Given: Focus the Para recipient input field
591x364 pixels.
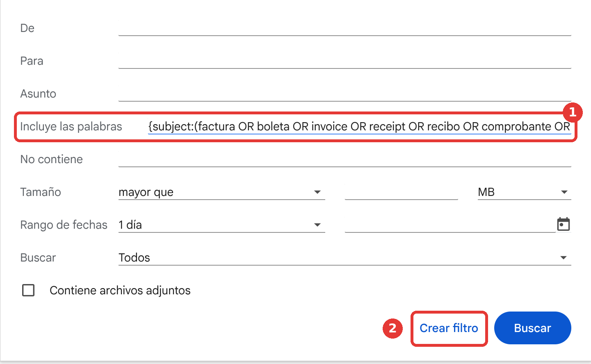Looking at the screenshot, I should [x=345, y=61].
